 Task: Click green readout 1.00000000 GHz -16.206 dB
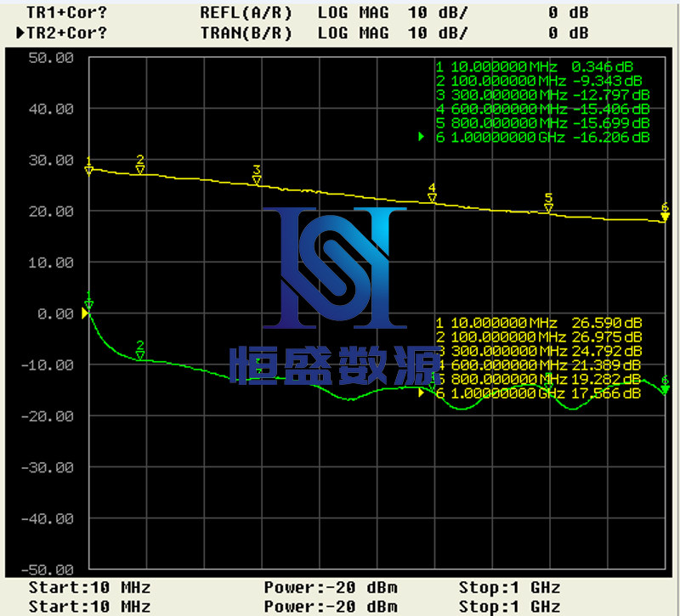(542, 138)
